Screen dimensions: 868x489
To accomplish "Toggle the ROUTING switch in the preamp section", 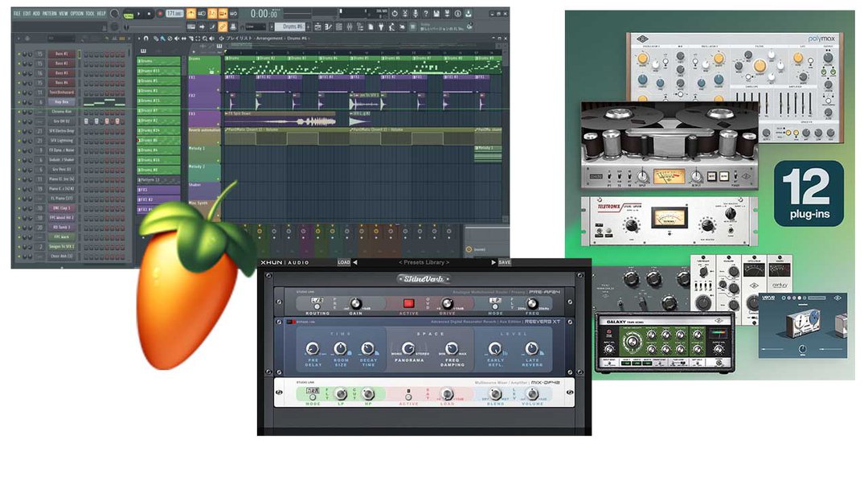I will [x=317, y=304].
